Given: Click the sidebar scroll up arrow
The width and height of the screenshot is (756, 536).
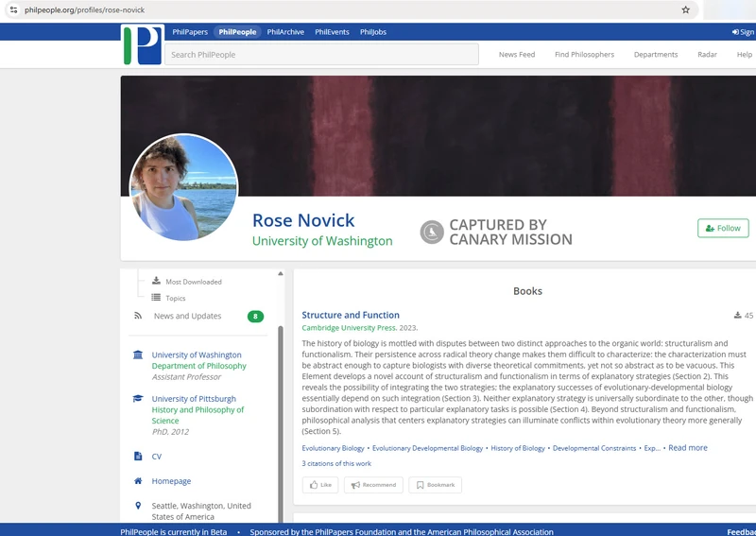Looking at the screenshot, I should pos(280,273).
